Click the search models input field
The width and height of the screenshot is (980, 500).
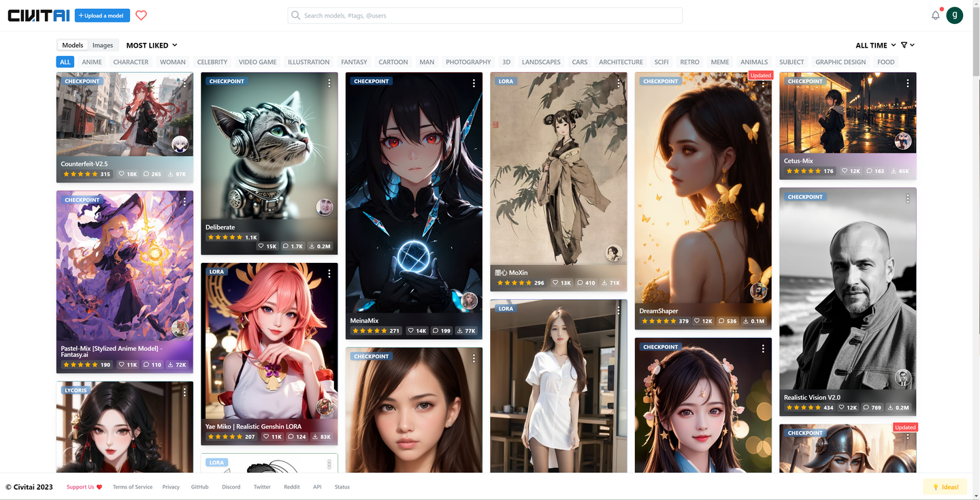485,15
